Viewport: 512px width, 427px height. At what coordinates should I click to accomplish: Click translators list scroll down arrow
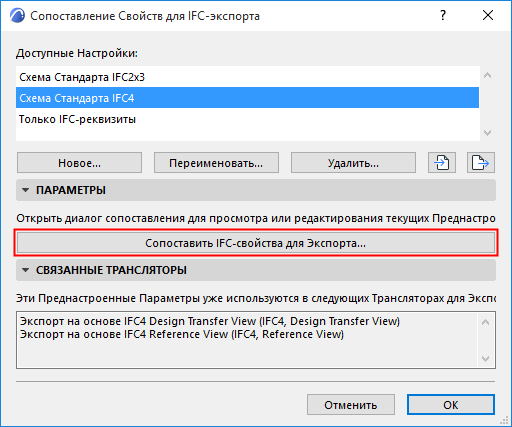(486, 359)
